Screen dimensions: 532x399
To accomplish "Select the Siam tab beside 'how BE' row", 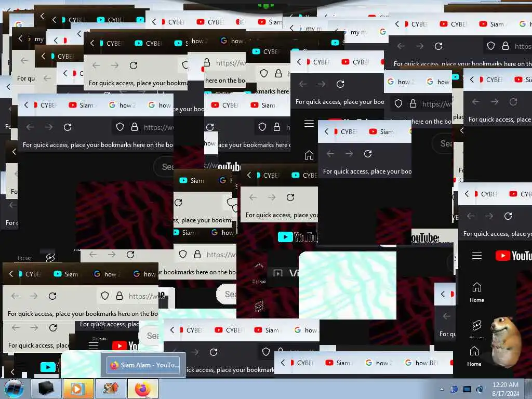I will pos(338,363).
